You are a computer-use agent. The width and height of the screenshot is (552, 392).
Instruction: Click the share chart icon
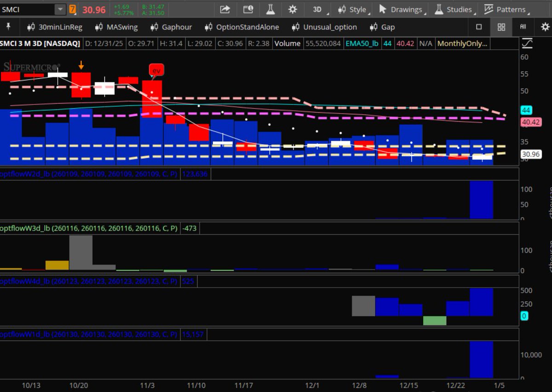click(x=224, y=9)
